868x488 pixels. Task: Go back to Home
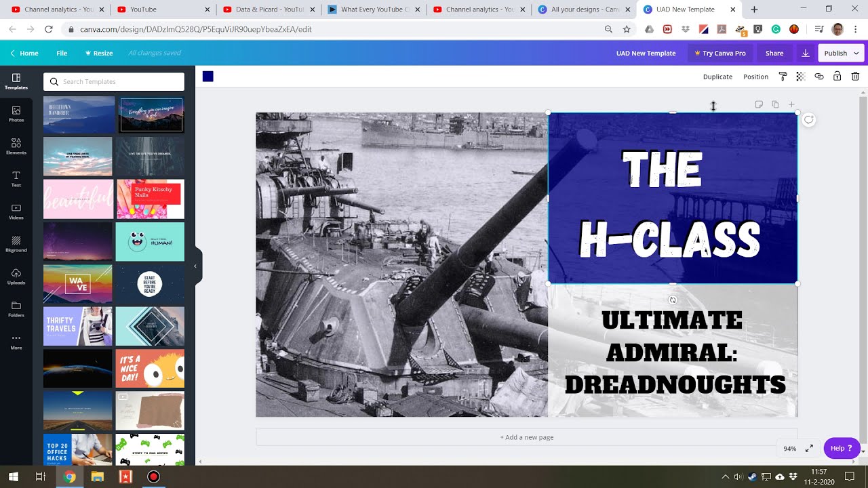tap(24, 53)
